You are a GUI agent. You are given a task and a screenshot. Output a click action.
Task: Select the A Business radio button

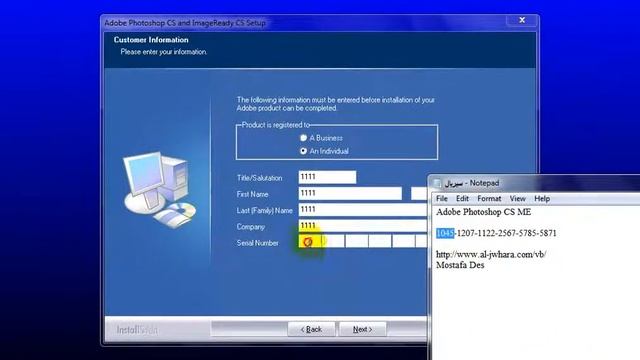[303, 138]
